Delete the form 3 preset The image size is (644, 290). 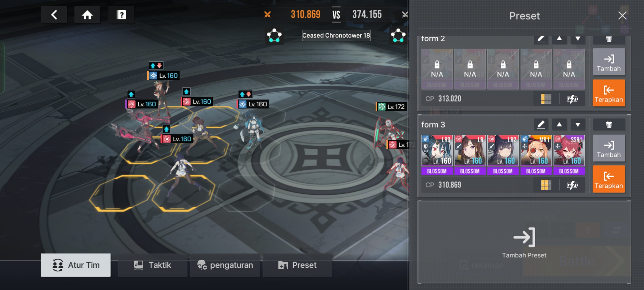click(609, 125)
